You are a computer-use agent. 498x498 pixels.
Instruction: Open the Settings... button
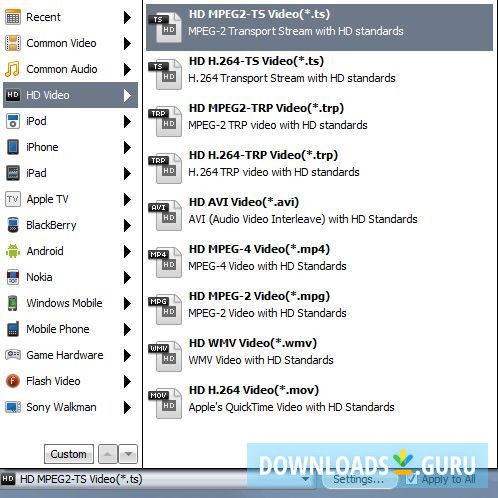pos(359,479)
